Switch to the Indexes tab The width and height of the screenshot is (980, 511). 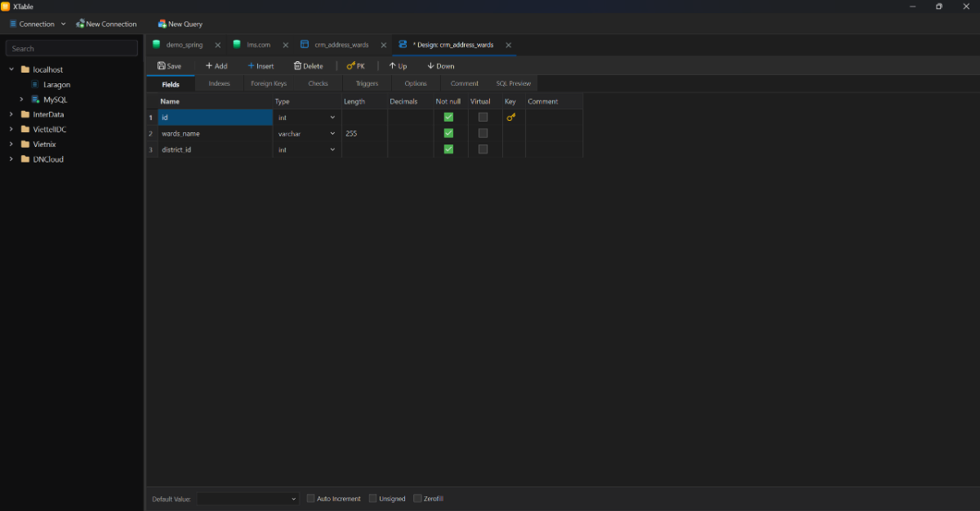coord(219,83)
